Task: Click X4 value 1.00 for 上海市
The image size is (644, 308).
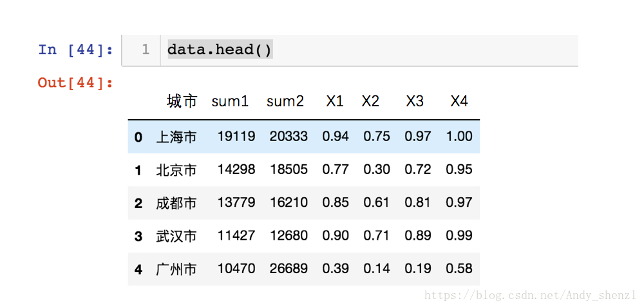Action: point(459,137)
